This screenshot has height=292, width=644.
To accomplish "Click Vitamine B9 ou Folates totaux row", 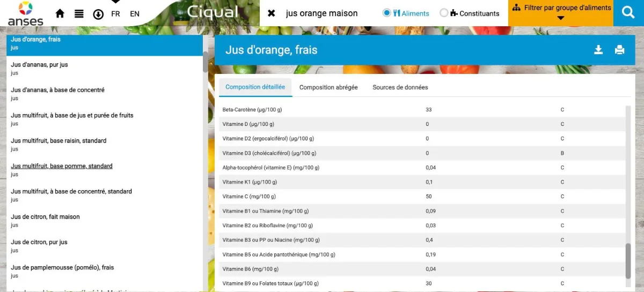I will [x=422, y=283].
